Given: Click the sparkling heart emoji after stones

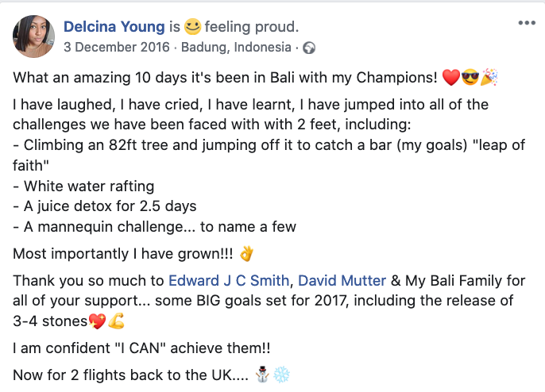Looking at the screenshot, I should 97,323.
